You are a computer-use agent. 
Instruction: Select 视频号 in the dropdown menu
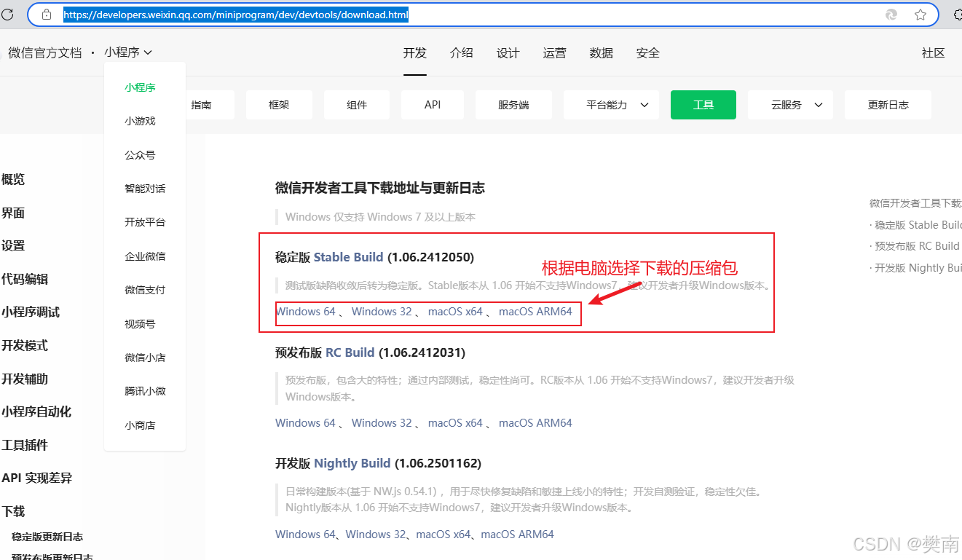(x=141, y=324)
